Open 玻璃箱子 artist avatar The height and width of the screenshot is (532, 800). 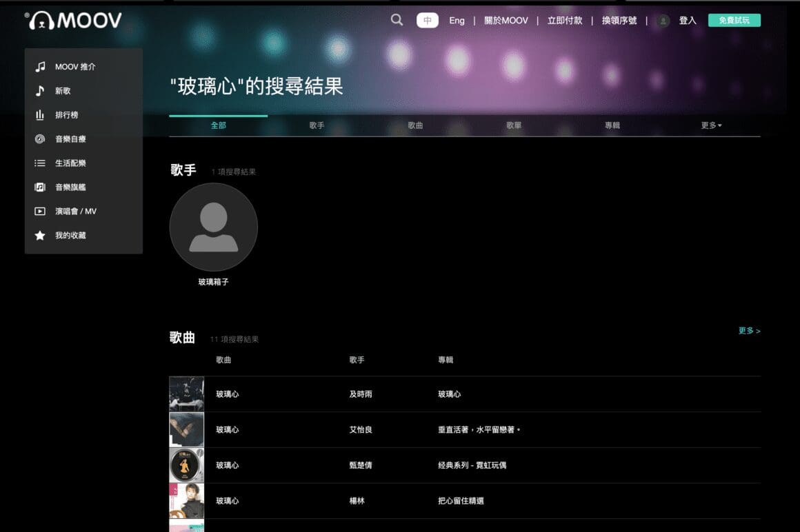(x=213, y=227)
